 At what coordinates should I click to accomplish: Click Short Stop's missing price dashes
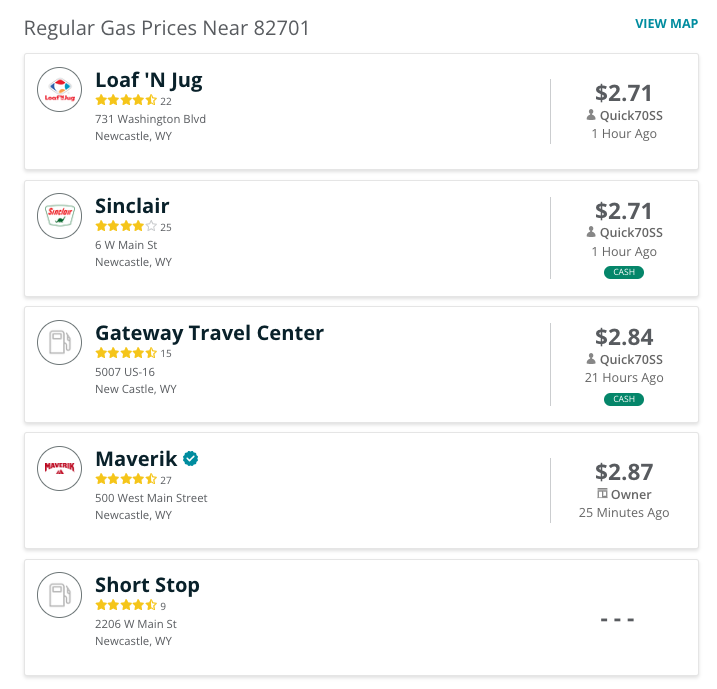pos(617,620)
